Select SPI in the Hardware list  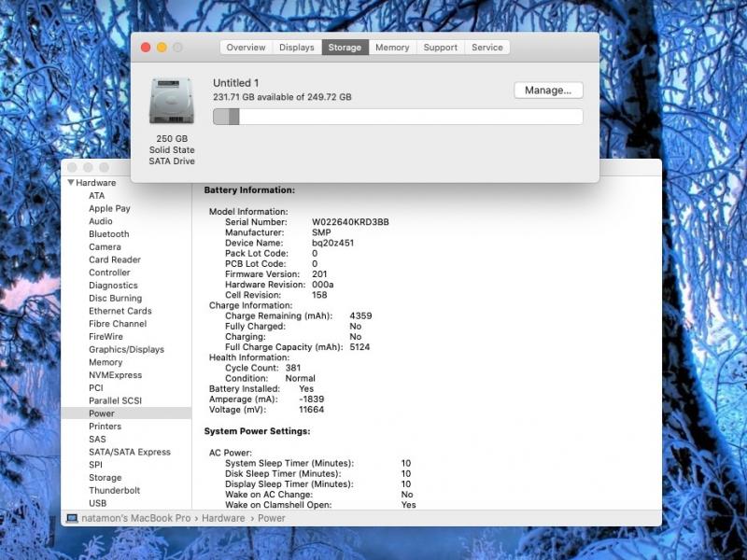click(95, 465)
